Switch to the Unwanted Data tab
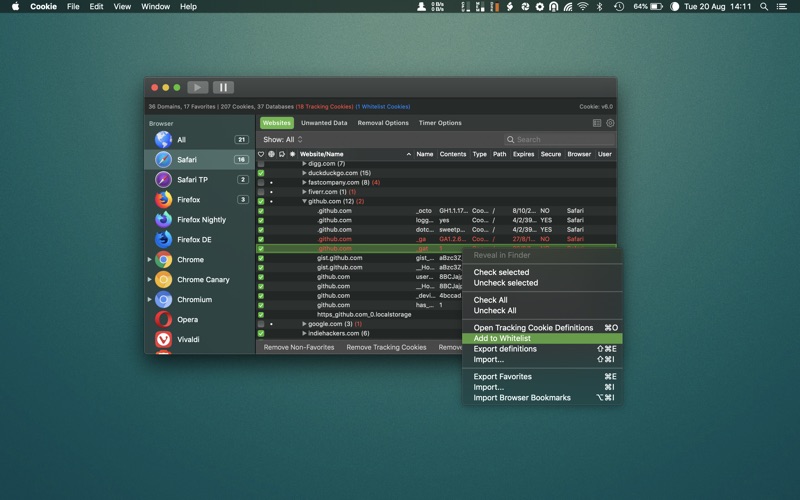 click(x=324, y=123)
